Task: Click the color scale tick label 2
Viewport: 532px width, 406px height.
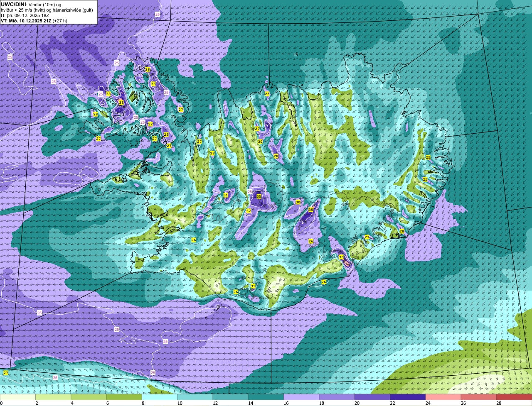Action: [x=37, y=403]
